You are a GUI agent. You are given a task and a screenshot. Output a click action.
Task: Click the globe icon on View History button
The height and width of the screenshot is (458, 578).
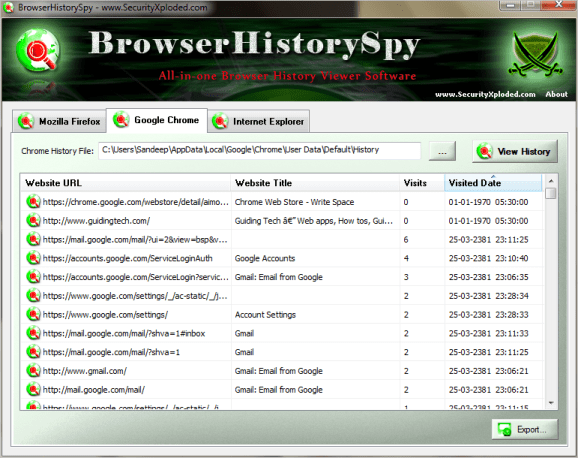click(484, 151)
